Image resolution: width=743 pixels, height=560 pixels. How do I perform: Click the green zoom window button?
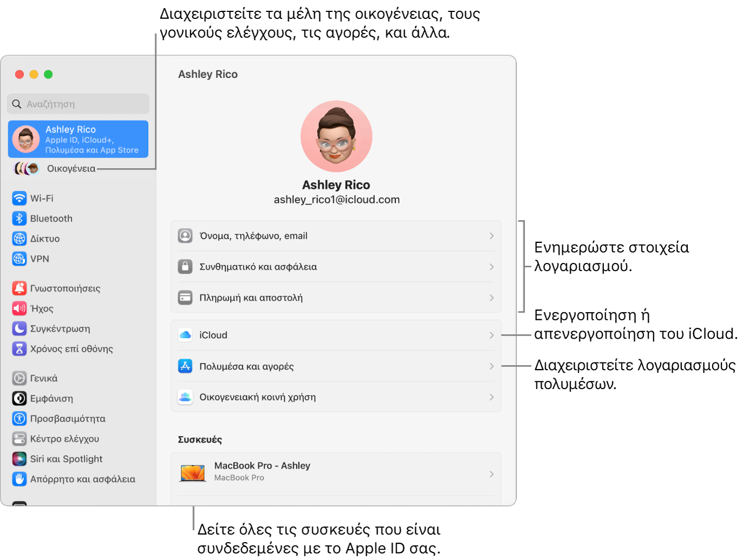point(48,74)
